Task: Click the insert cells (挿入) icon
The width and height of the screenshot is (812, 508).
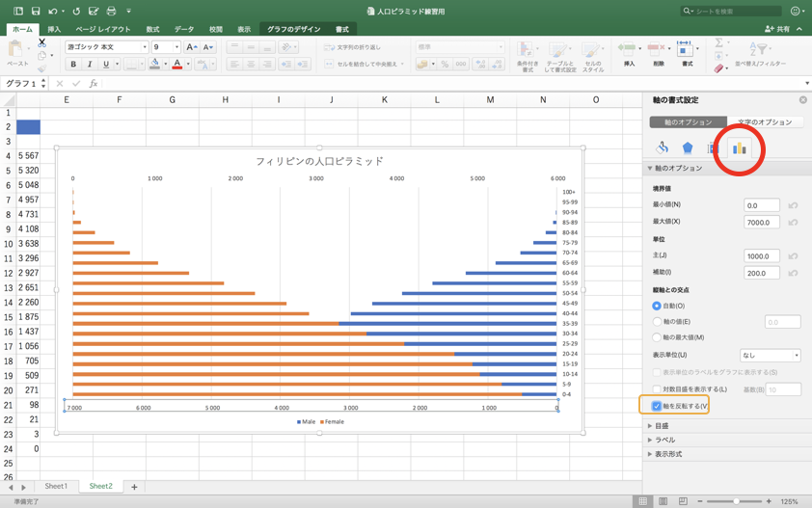Action: click(x=627, y=48)
